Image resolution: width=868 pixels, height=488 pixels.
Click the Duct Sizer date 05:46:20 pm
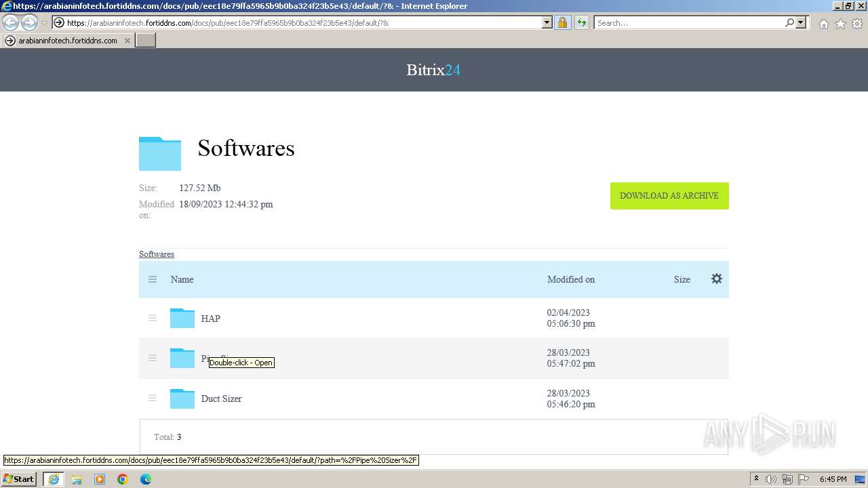pos(571,404)
